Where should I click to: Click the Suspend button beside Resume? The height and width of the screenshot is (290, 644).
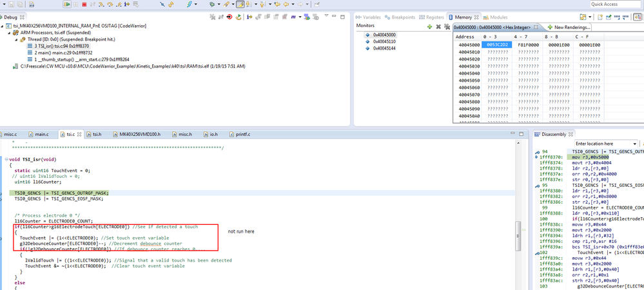click(x=75, y=4)
